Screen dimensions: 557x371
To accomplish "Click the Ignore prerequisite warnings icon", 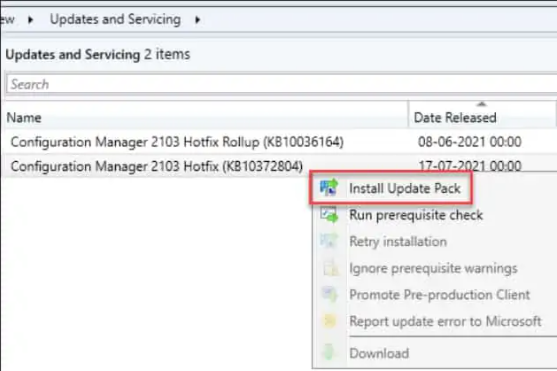I will (x=330, y=268).
